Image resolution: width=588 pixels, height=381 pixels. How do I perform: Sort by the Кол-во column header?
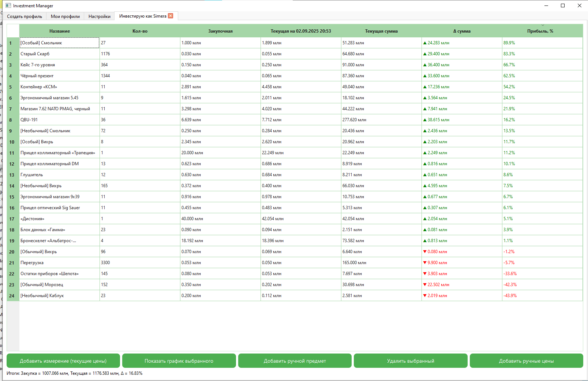140,31
